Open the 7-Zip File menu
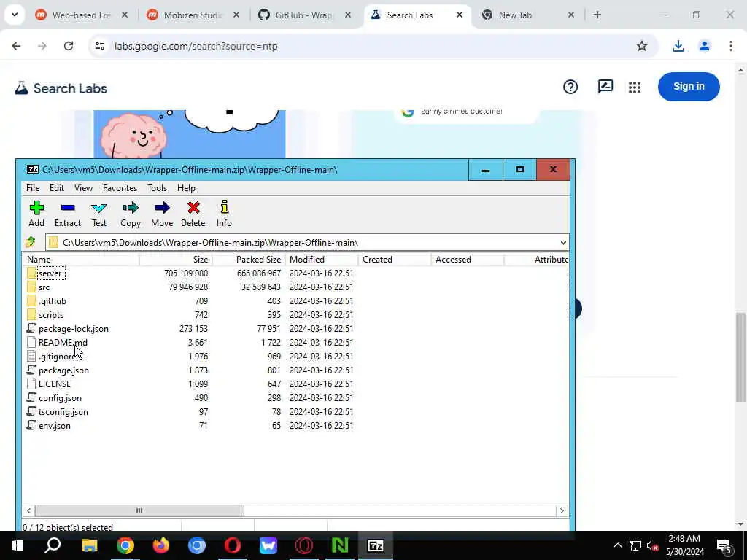The height and width of the screenshot is (560, 747). [33, 188]
